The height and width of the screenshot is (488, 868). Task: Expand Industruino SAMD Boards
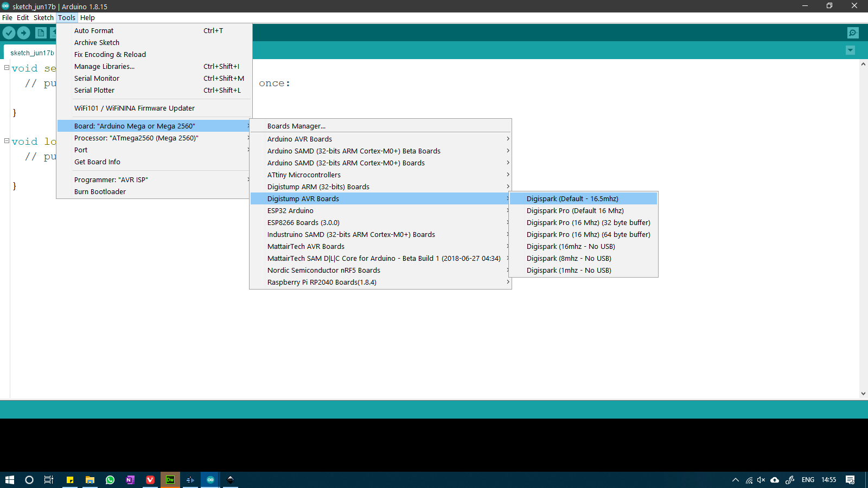tap(380, 235)
